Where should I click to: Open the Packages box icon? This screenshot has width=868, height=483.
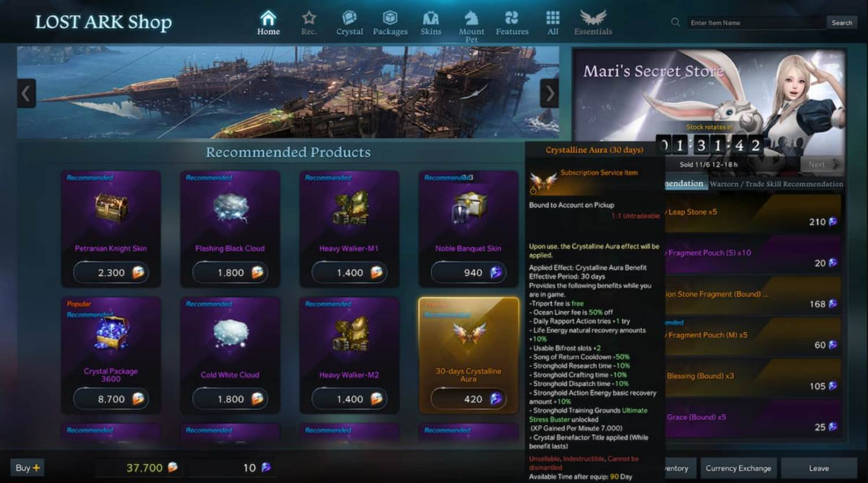coord(390,18)
